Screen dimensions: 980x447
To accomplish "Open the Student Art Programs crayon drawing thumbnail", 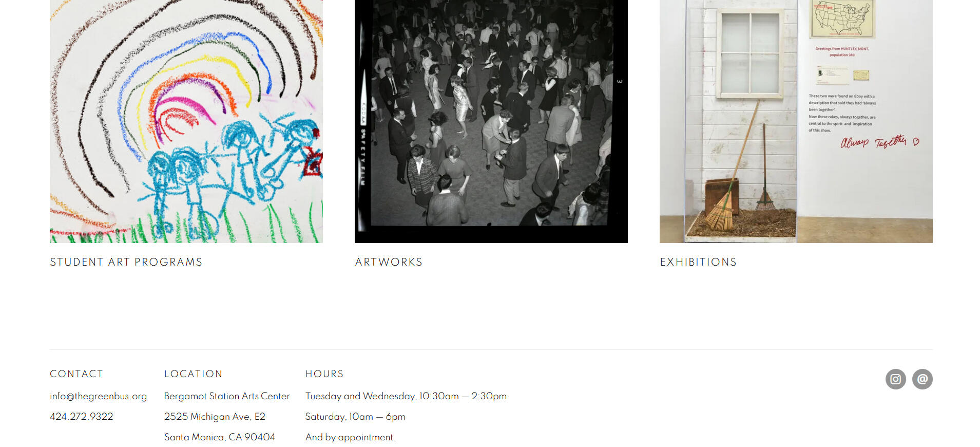I will (x=186, y=121).
